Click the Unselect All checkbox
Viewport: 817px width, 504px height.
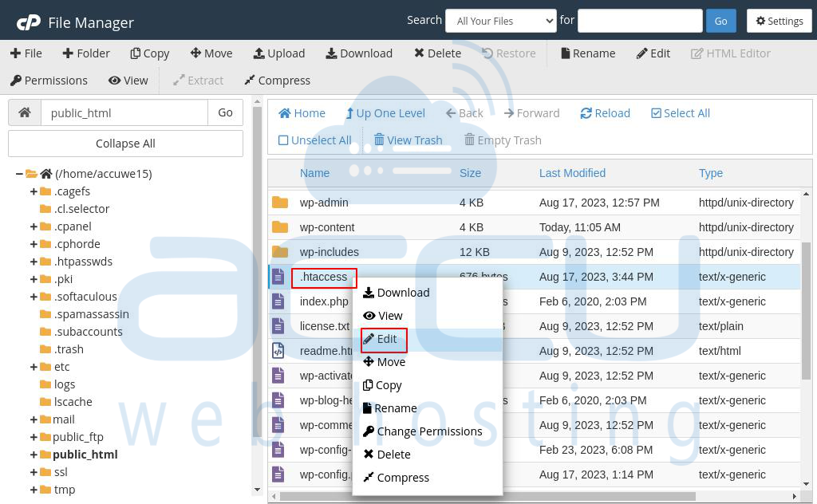click(x=283, y=140)
